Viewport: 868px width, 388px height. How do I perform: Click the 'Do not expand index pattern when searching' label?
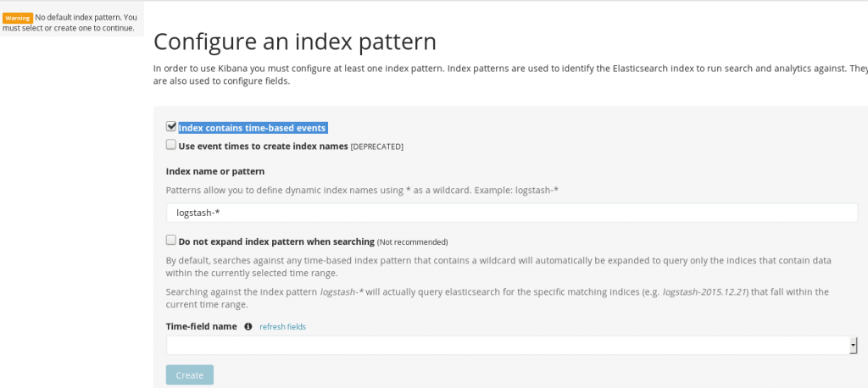pyautogui.click(x=276, y=241)
